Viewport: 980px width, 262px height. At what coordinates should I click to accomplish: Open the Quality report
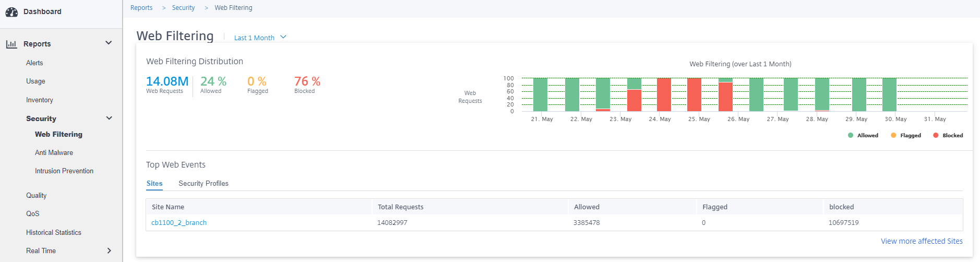37,195
